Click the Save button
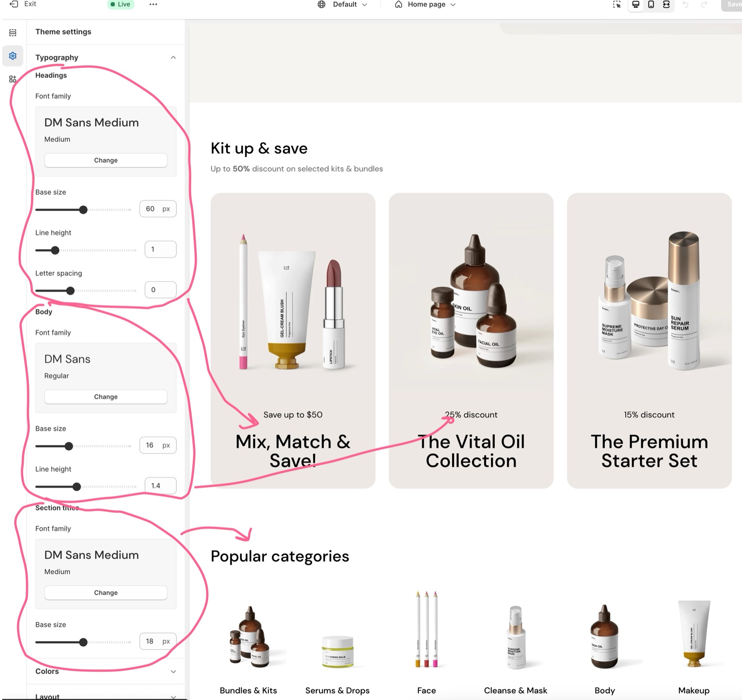The image size is (742, 700). (x=733, y=5)
